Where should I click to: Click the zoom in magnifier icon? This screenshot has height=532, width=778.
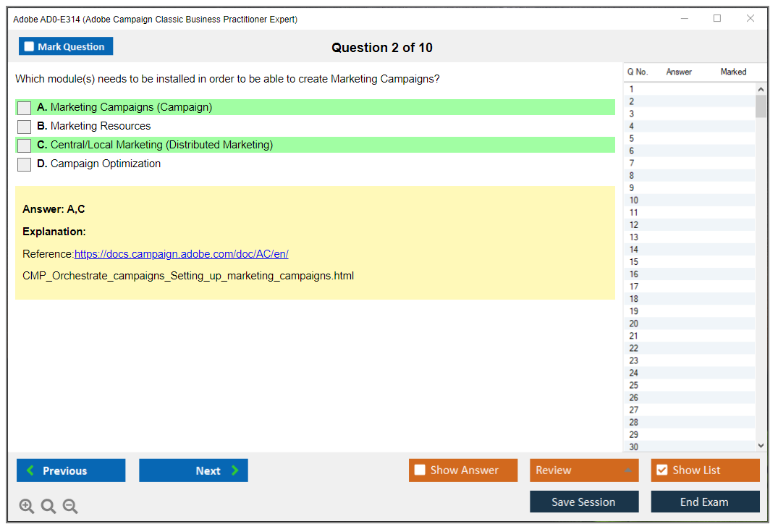(x=27, y=507)
